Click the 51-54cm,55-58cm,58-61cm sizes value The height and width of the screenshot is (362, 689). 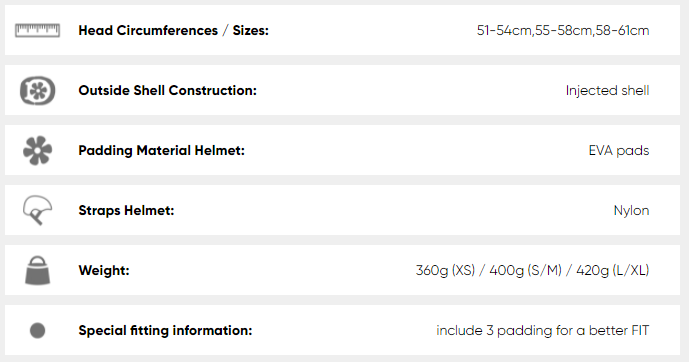click(x=563, y=30)
